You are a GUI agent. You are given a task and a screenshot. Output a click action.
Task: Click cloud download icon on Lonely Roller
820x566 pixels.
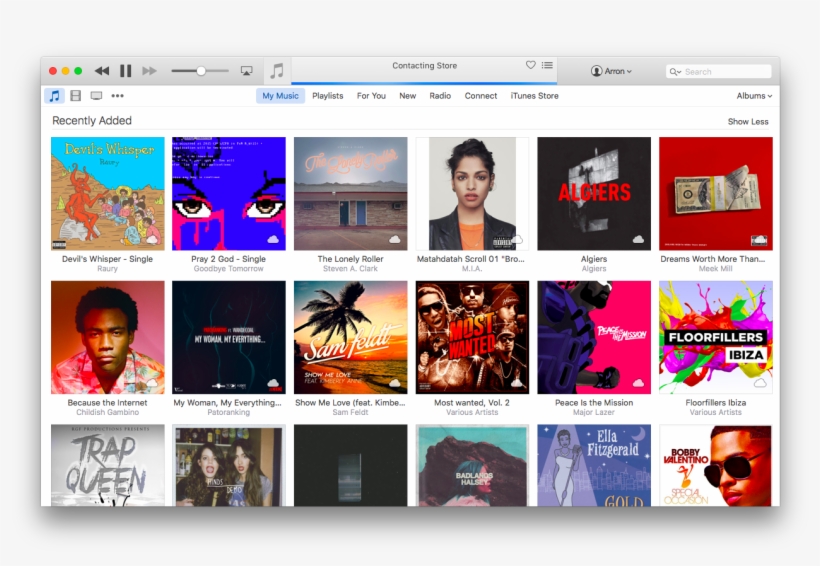click(394, 240)
